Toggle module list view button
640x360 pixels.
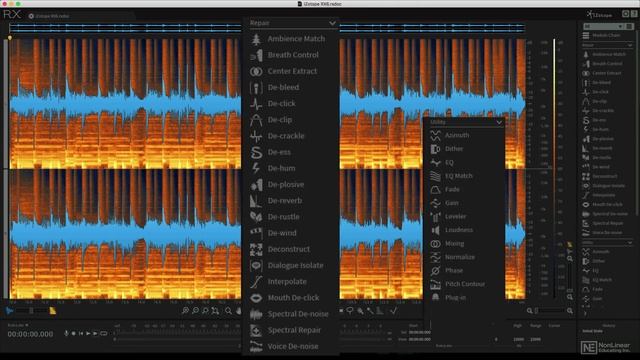point(629,27)
